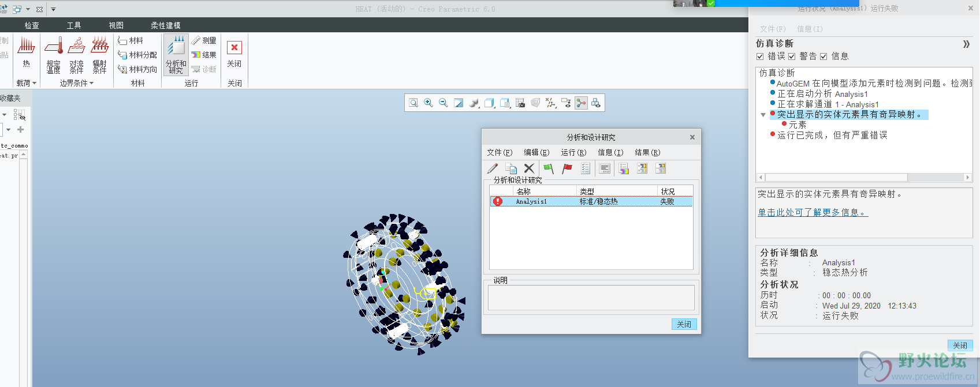
Task: Open the 检查 ribbon tab
Action: 32,25
